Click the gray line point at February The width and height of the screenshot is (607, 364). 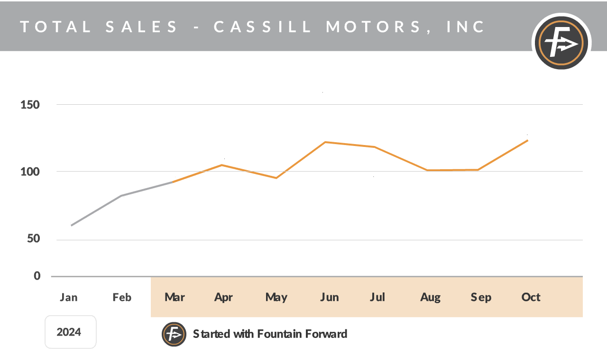point(121,195)
